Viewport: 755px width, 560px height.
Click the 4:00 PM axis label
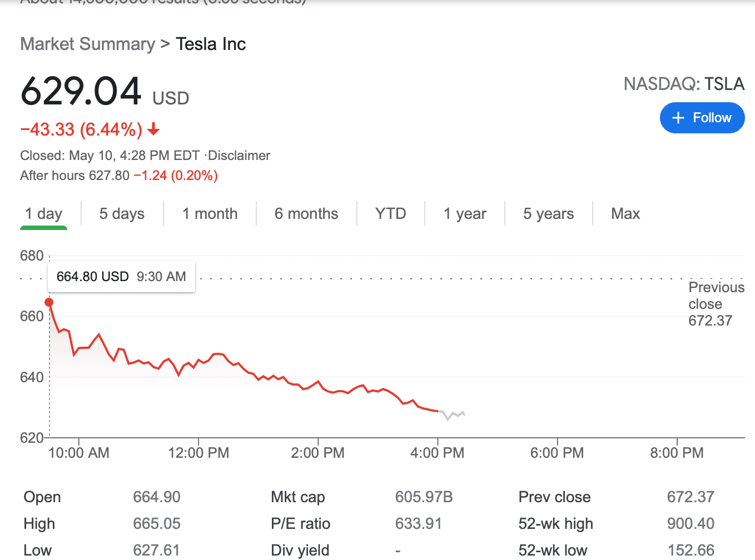tap(437, 453)
